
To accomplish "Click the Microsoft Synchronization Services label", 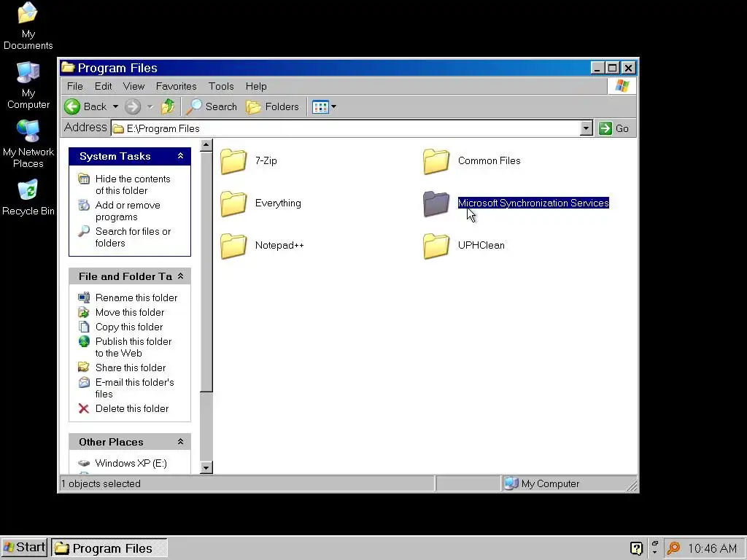I will click(533, 203).
